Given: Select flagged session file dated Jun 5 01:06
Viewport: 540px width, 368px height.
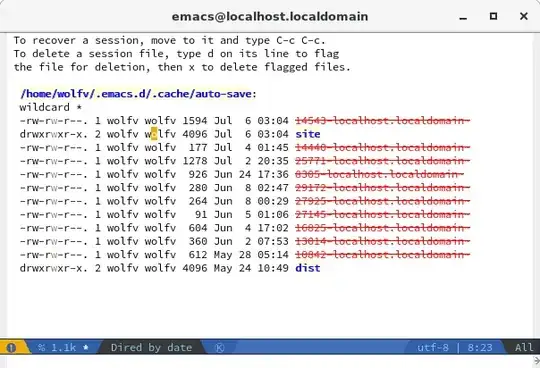Looking at the screenshot, I should click(383, 214).
